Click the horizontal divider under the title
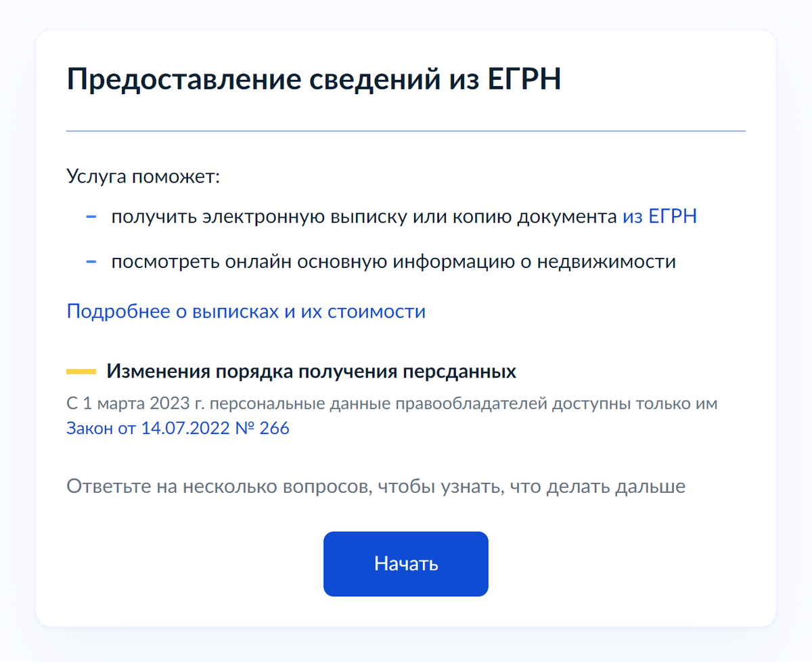This screenshot has width=812, height=662. (405, 131)
